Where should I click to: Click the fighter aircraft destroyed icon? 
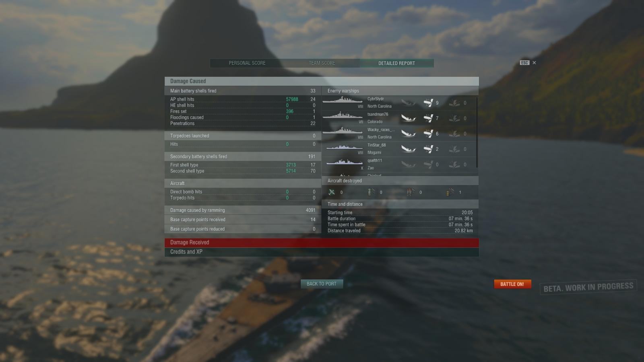[332, 192]
